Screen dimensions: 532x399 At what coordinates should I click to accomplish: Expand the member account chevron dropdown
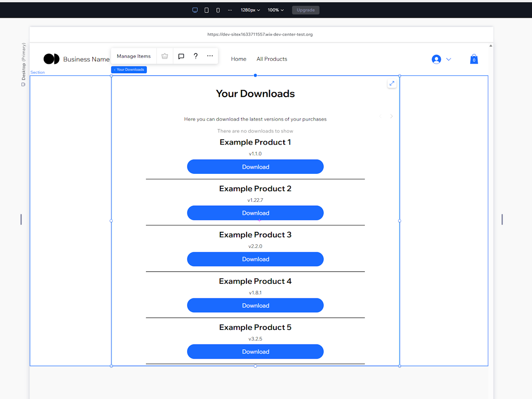[449, 59]
